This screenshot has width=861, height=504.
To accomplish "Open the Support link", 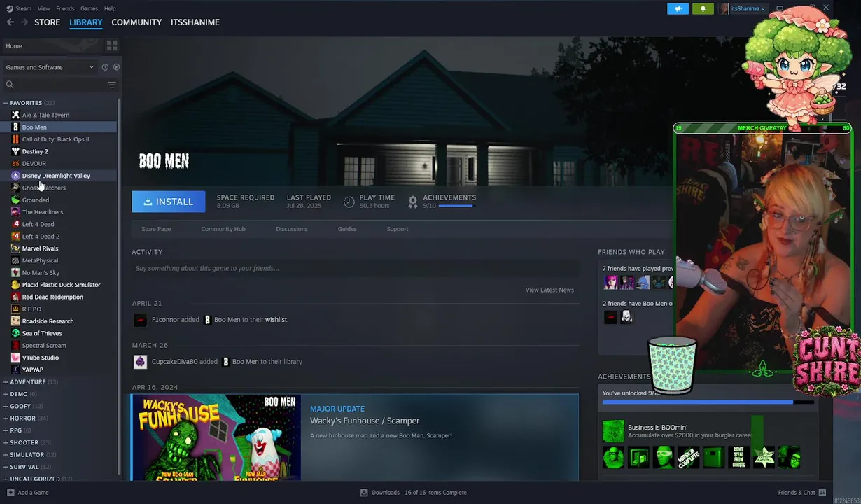I will [398, 229].
